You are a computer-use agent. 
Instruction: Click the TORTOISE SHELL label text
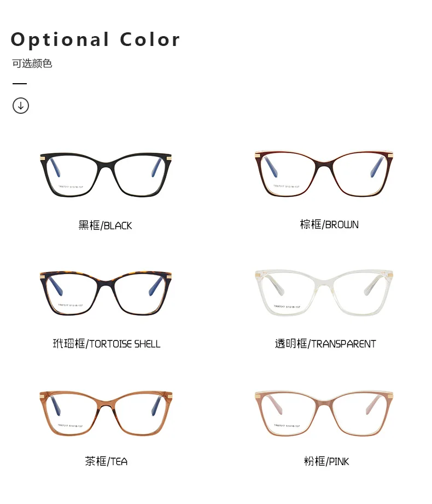[125, 344]
